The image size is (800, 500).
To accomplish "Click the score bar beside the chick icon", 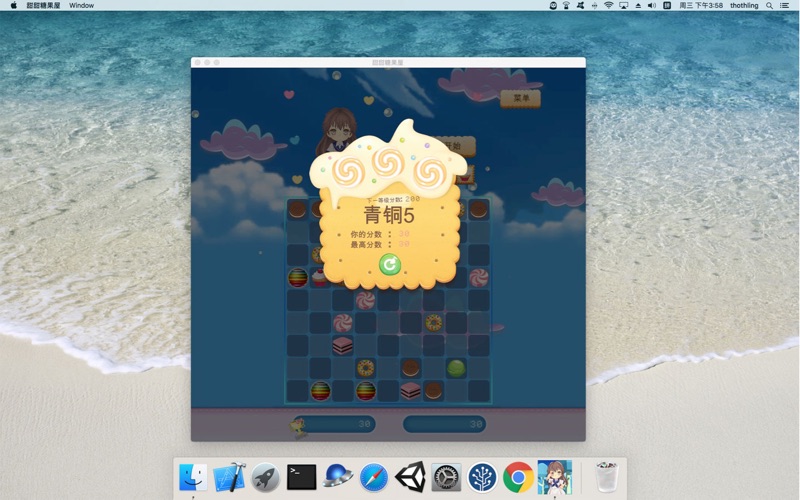I will [x=335, y=424].
